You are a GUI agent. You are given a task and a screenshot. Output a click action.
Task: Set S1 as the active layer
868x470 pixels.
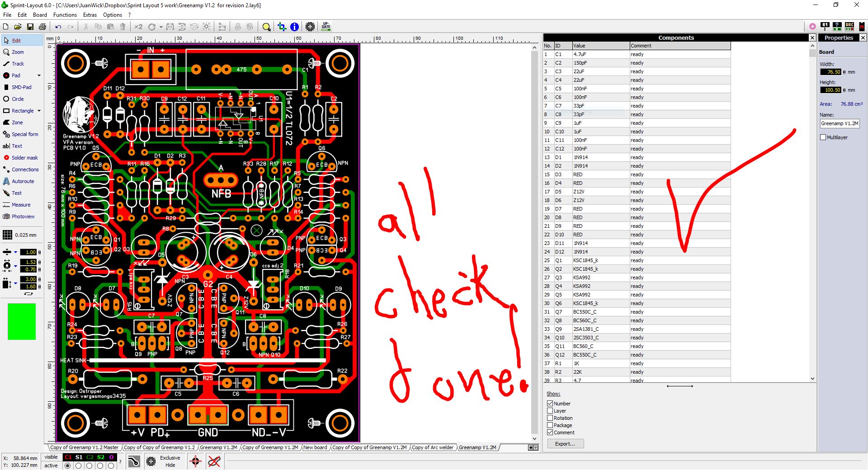[79, 465]
